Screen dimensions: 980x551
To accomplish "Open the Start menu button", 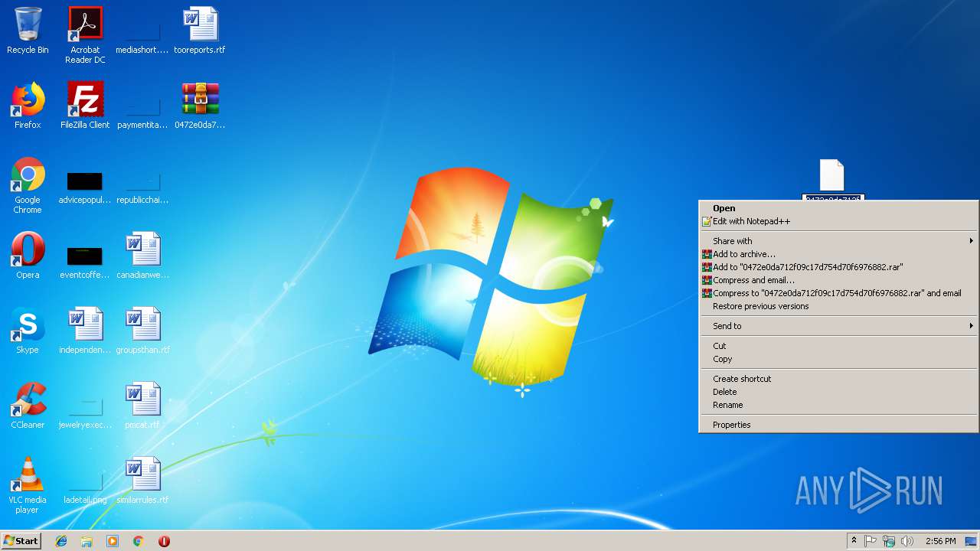I will 21,540.
